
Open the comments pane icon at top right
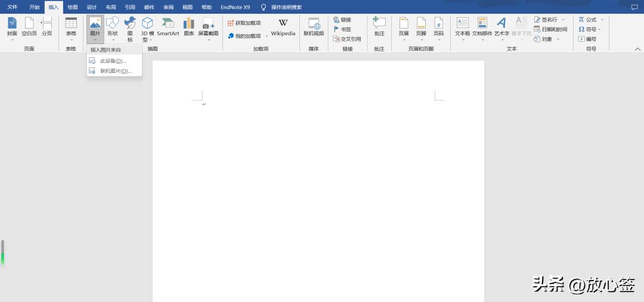634,7
